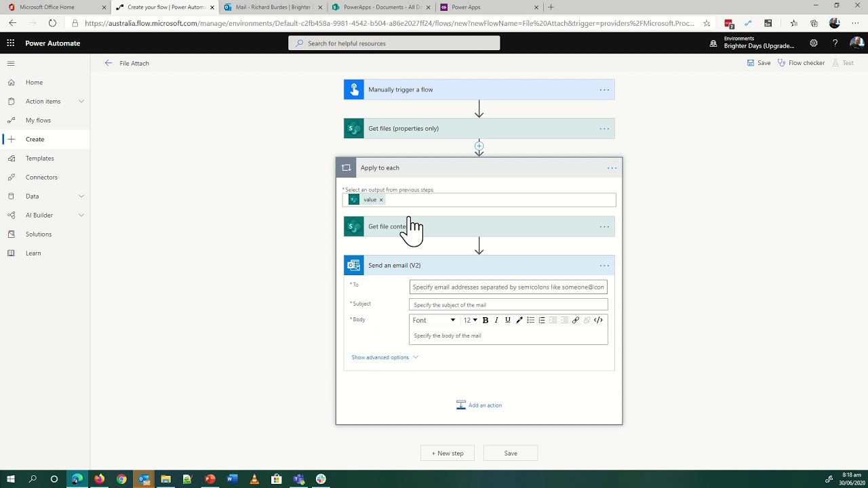The image size is (868, 488).
Task: Run the Flow checker
Action: click(801, 63)
